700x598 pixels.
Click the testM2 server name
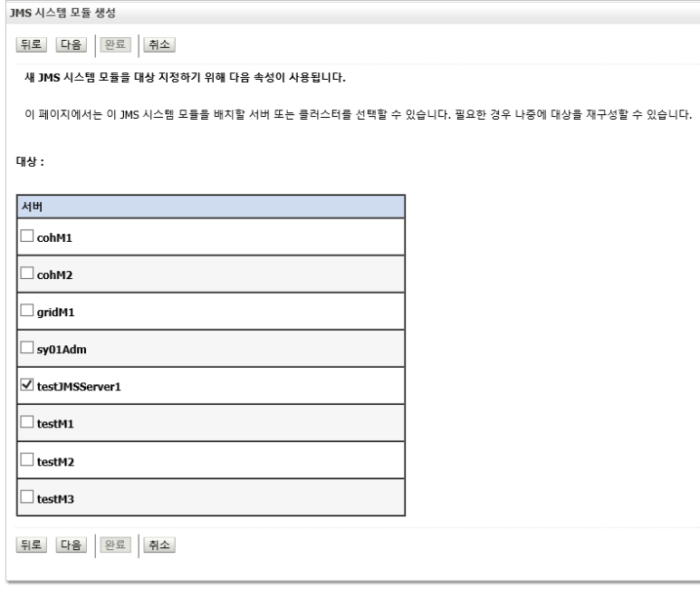pos(55,462)
